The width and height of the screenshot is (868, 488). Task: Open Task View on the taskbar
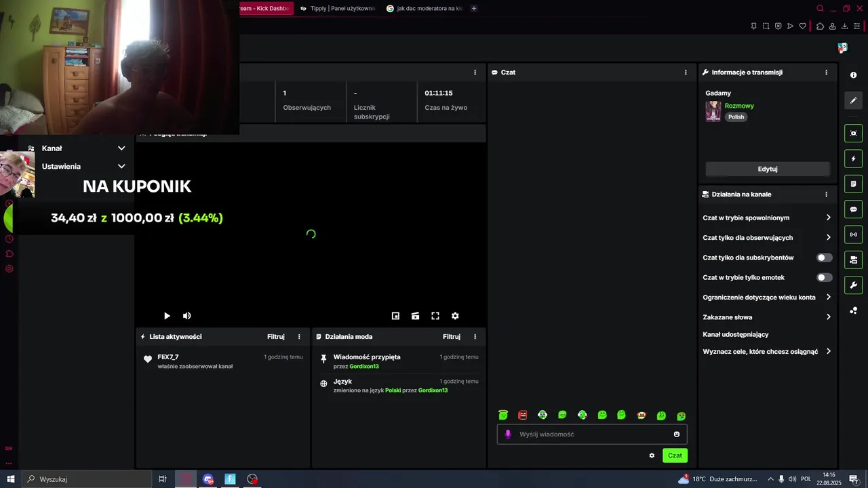pos(163,479)
